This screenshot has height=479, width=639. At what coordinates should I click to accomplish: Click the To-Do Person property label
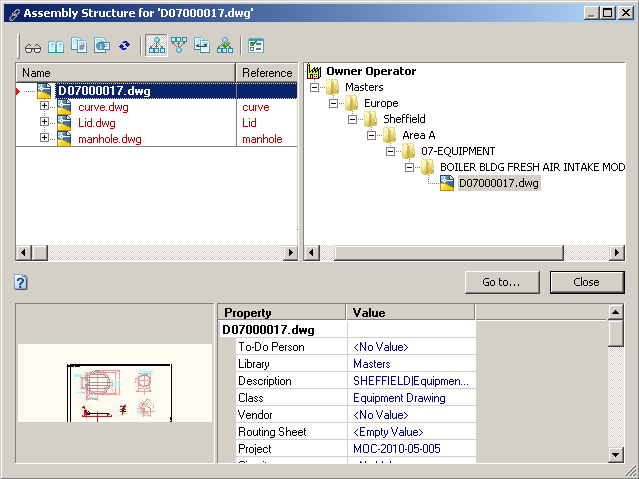pyautogui.click(x=271, y=347)
